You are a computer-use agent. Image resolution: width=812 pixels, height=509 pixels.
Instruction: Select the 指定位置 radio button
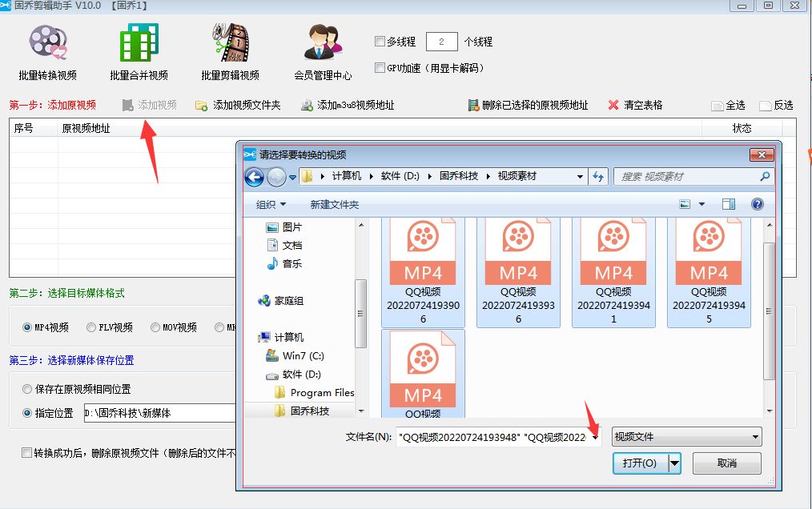click(x=27, y=413)
